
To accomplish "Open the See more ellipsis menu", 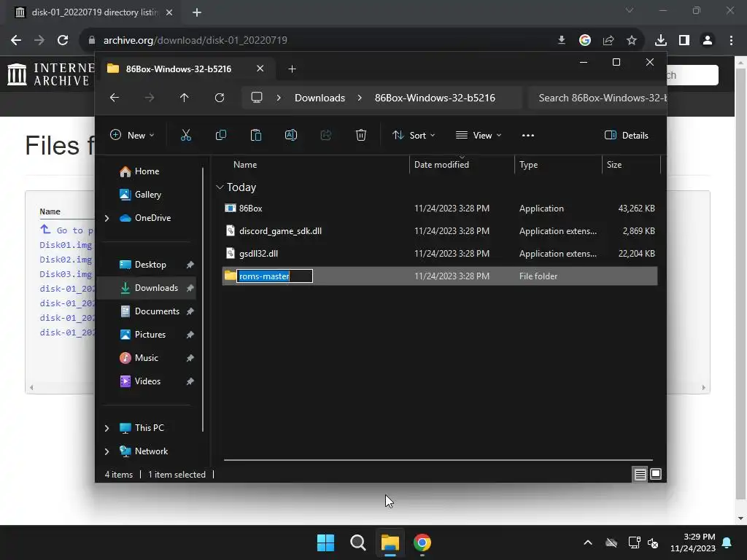I will (528, 135).
